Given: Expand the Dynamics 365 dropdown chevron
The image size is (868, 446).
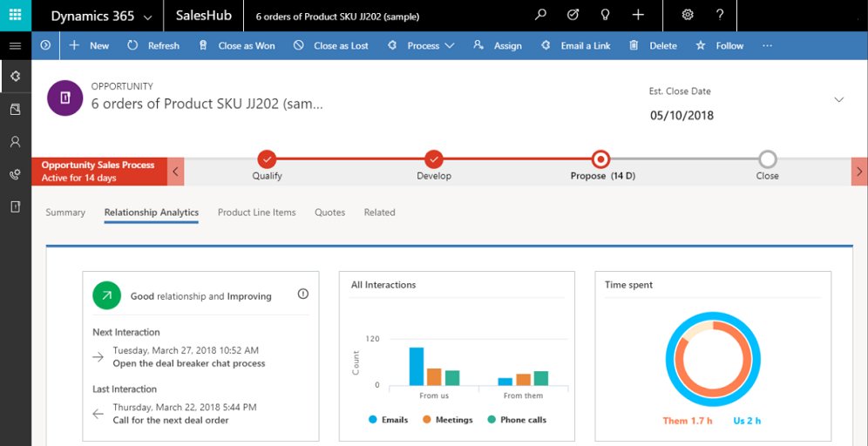Looking at the screenshot, I should click(147, 17).
